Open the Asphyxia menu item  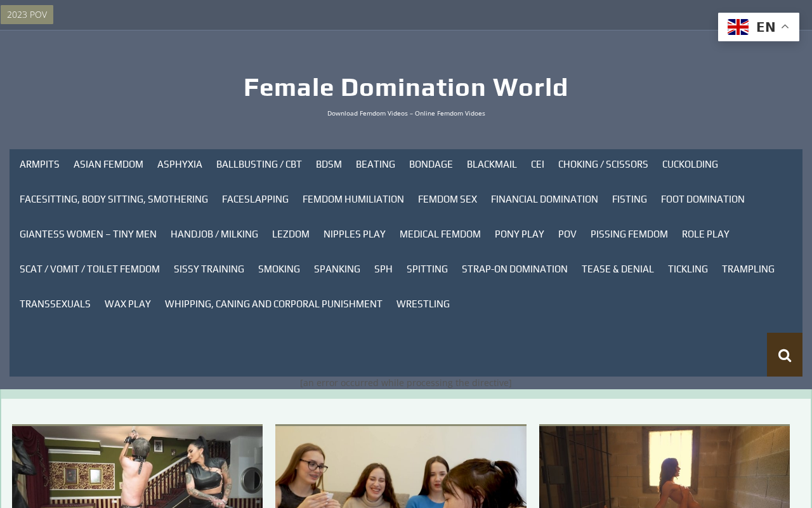180,164
